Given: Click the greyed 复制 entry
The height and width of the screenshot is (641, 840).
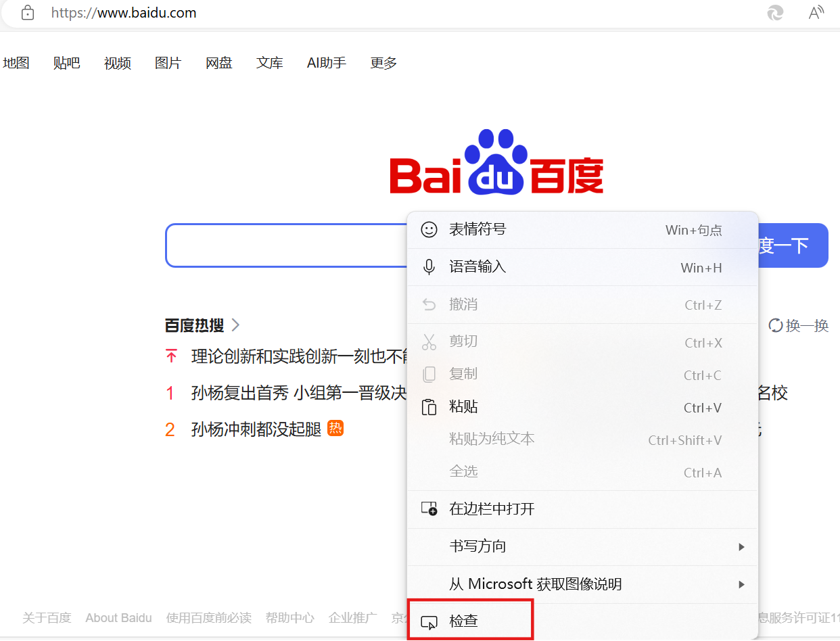Looking at the screenshot, I should 582,374.
